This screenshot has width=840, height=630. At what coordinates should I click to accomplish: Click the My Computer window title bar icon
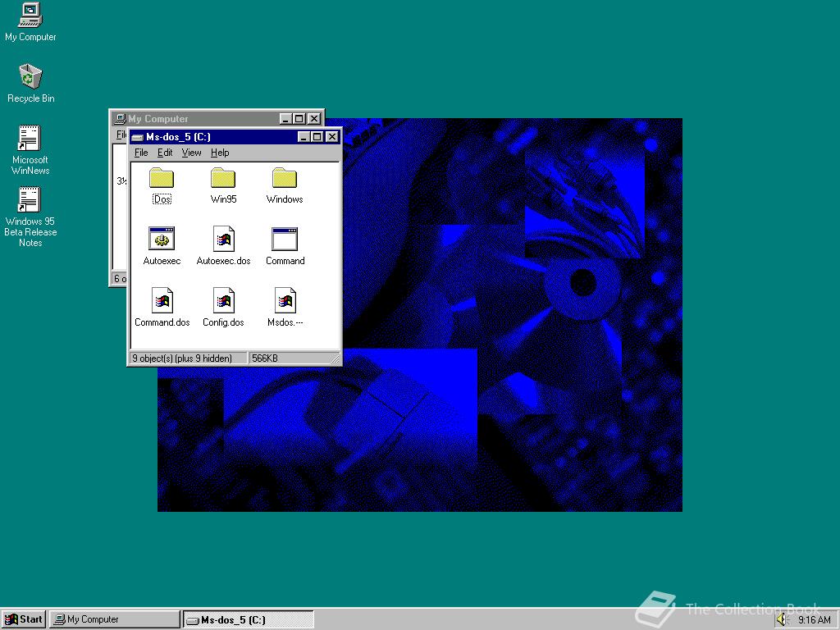[x=121, y=119]
